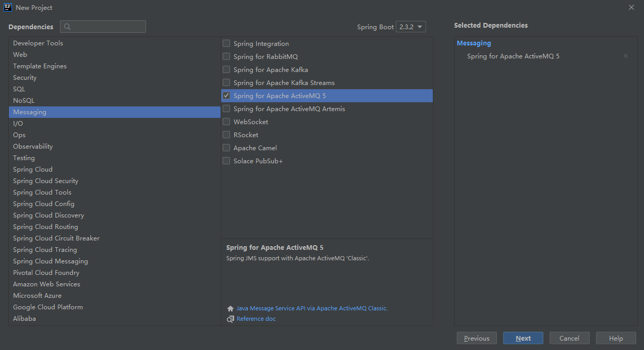Remove Spring for Apache ActiveMQ 5 dependency
This screenshot has height=350, width=644.
coord(626,56)
